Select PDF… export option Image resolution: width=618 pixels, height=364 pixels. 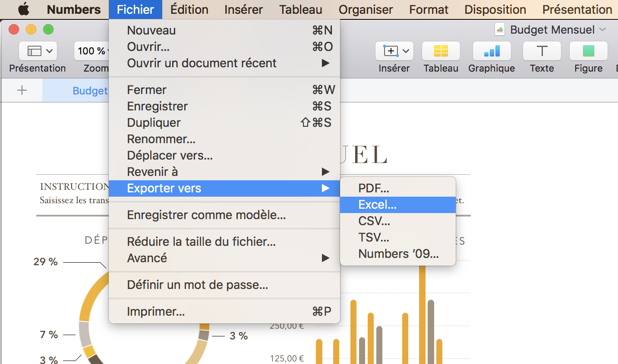coord(374,188)
